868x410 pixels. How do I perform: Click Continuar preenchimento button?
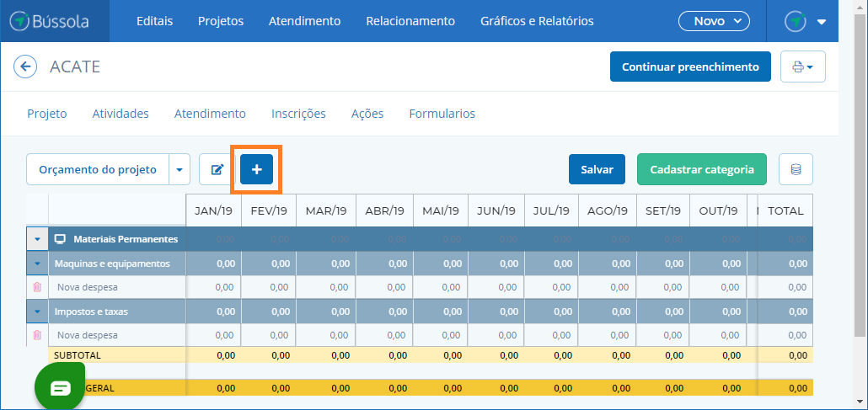[690, 67]
